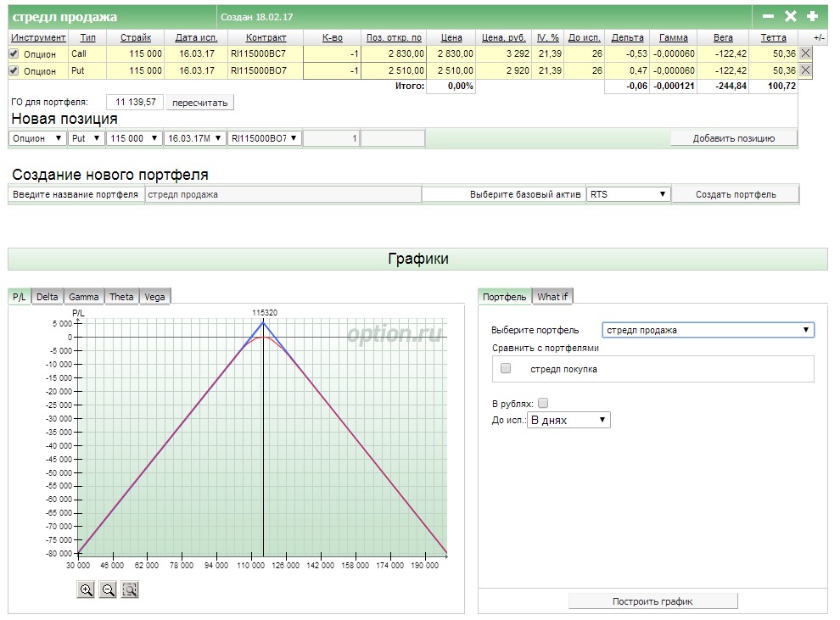Screen dimensions: 840x620
Task: Switch to the Gamma chart tab
Action: coord(84,296)
